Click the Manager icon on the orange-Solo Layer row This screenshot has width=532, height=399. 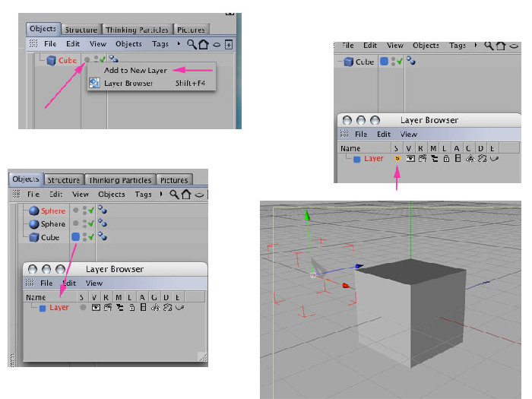[434, 158]
